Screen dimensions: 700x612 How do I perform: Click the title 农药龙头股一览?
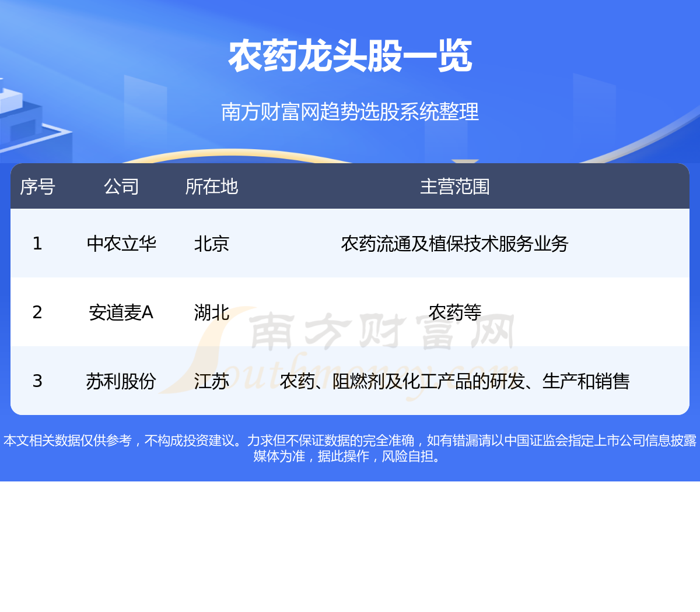coord(350,57)
